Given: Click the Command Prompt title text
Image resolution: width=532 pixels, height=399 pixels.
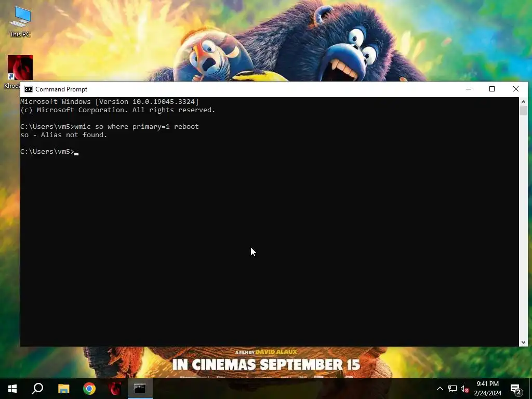Looking at the screenshot, I should click(61, 89).
